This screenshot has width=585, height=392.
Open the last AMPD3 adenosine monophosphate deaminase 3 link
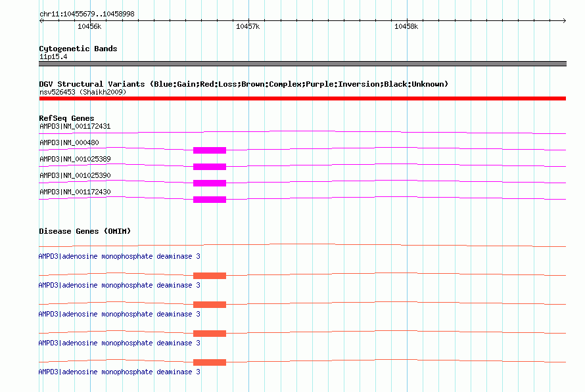click(x=120, y=372)
